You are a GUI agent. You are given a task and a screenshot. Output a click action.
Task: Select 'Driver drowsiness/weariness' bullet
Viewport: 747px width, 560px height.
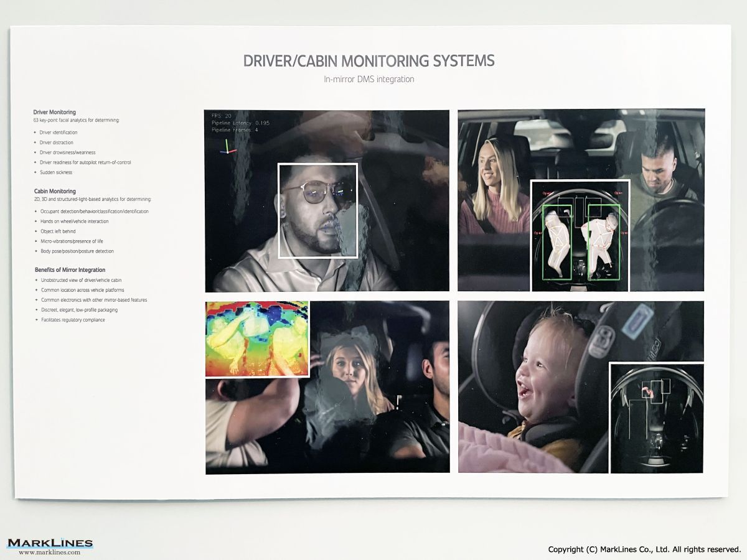point(67,152)
